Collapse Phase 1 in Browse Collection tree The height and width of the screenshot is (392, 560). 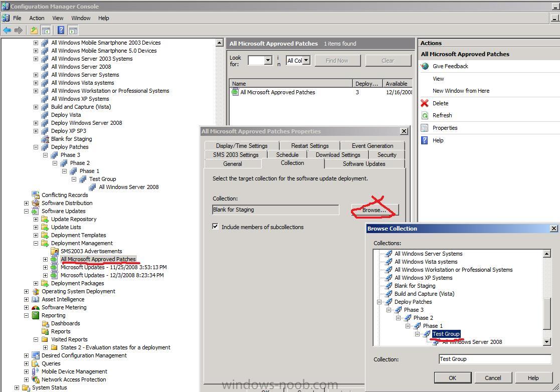click(x=408, y=326)
